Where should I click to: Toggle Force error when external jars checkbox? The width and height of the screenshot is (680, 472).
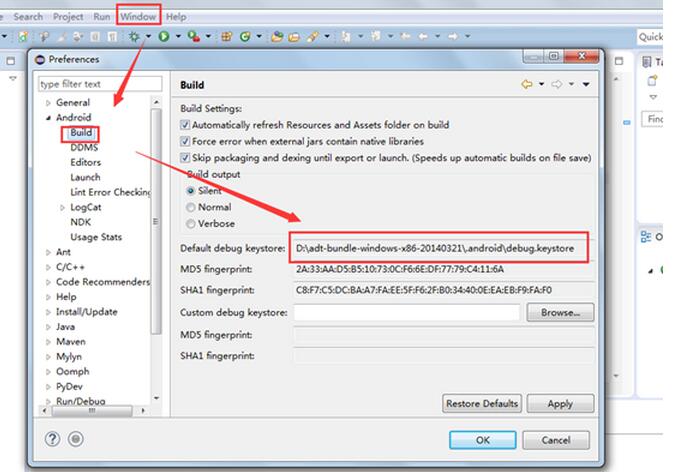click(185, 141)
